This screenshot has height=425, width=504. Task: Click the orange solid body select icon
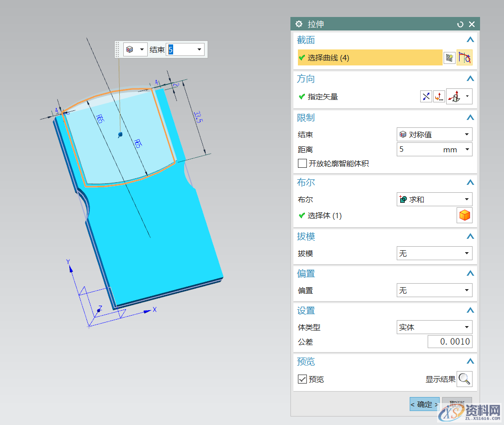tap(465, 215)
